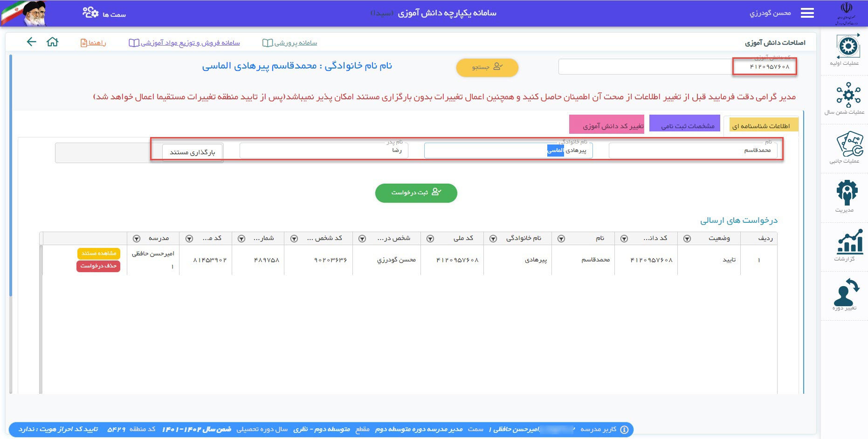Viewport: 868px width, 439px height.
Task: Open عملیات اولیه sidebar icon
Action: point(848,47)
